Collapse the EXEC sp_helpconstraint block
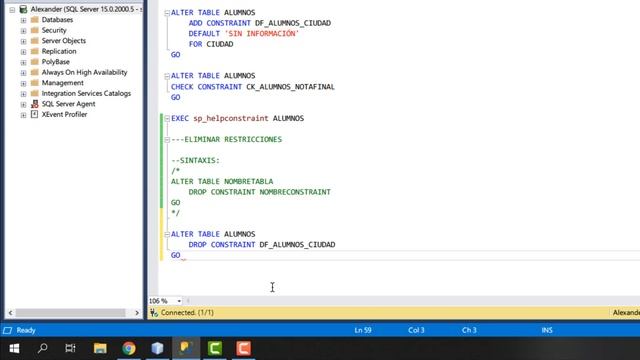The image size is (640, 360). (167, 119)
